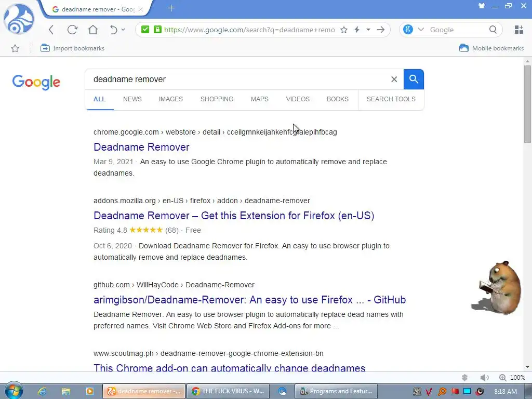Clear the search query with X

point(394,79)
